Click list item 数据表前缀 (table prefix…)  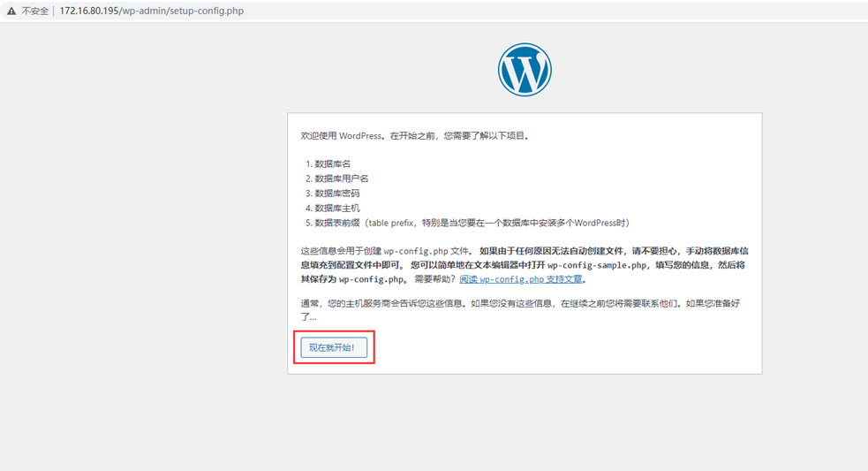472,223
